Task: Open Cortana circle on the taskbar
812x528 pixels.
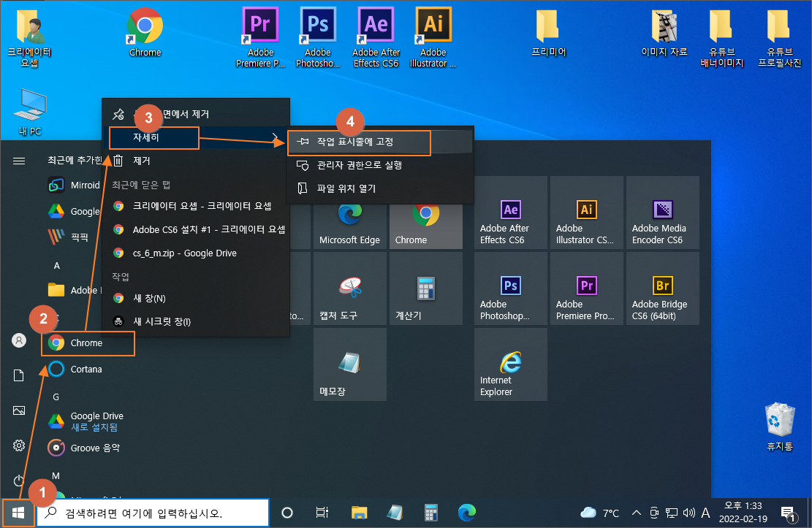Action: pos(287,513)
